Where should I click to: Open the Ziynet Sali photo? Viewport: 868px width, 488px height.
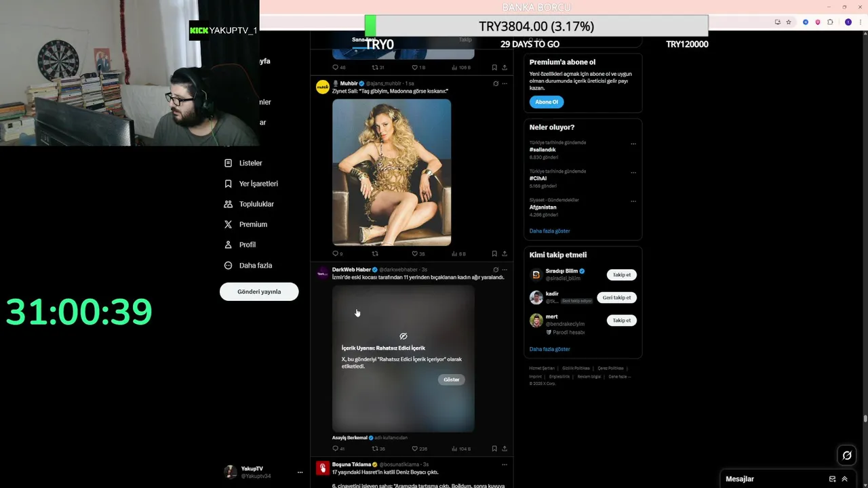(391, 172)
